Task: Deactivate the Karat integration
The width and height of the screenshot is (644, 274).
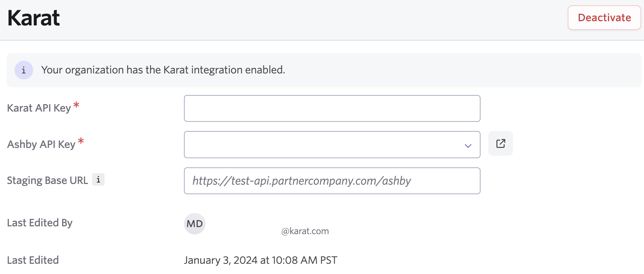Action: click(x=604, y=18)
